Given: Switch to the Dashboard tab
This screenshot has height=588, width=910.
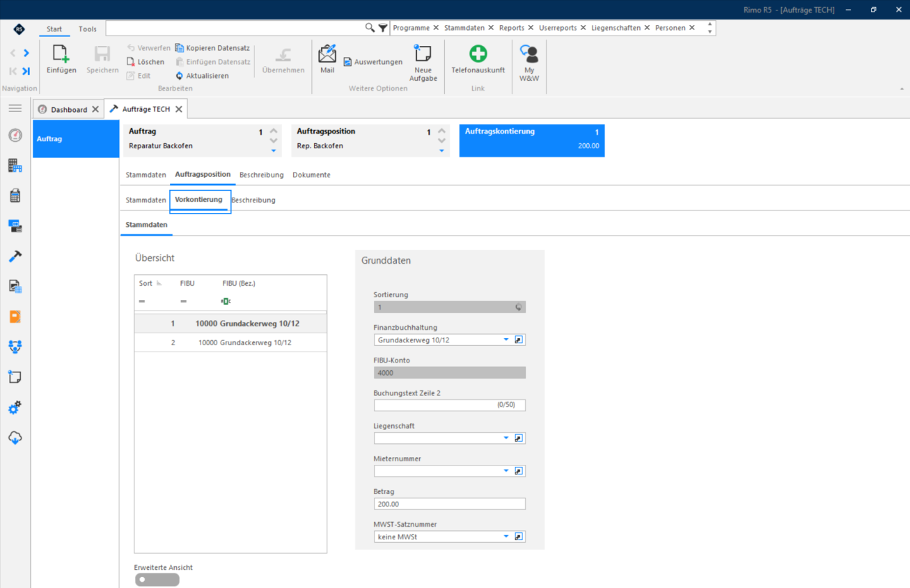Looking at the screenshot, I should [x=69, y=109].
